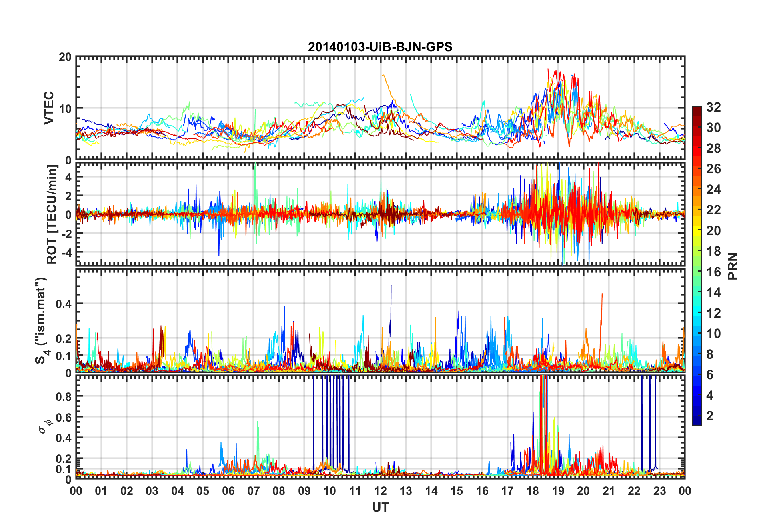Click the x-axis tick label 16
Image resolution: width=761 pixels, height=532 pixels.
(x=482, y=491)
